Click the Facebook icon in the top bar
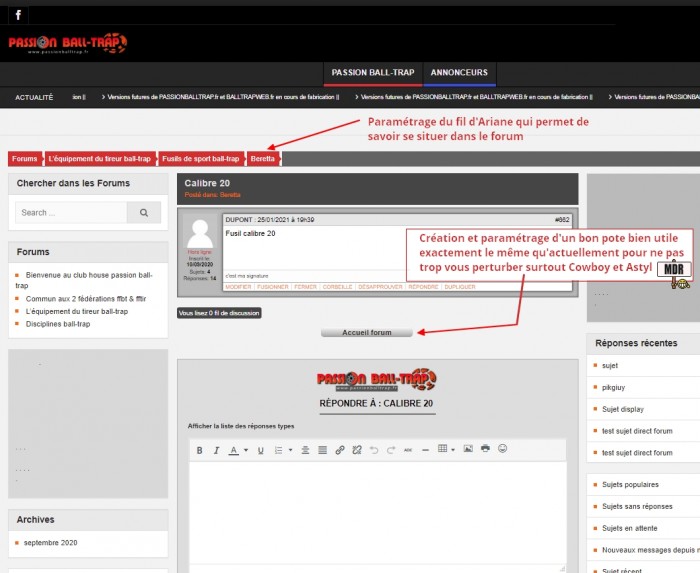The width and height of the screenshot is (700, 573). pos(18,15)
